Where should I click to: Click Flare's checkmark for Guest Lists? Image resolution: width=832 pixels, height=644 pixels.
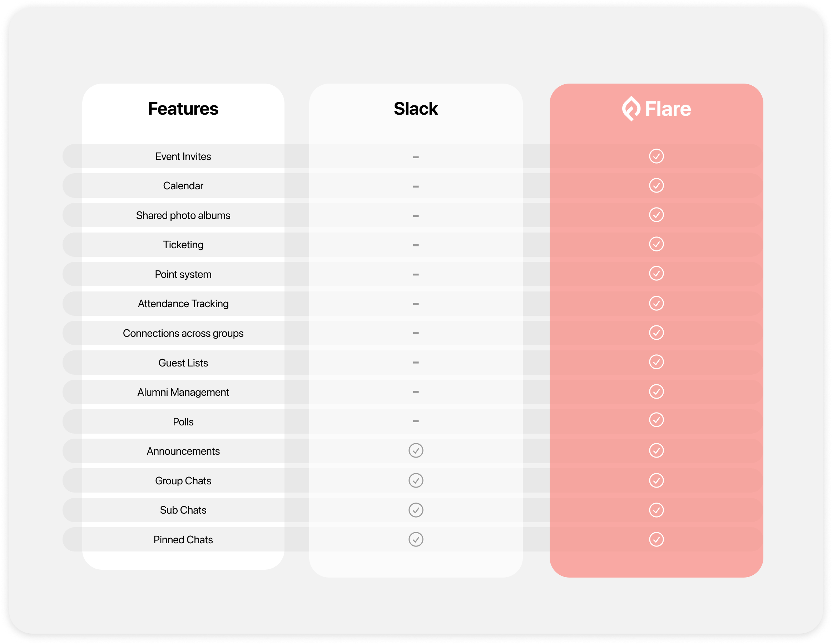[656, 362]
